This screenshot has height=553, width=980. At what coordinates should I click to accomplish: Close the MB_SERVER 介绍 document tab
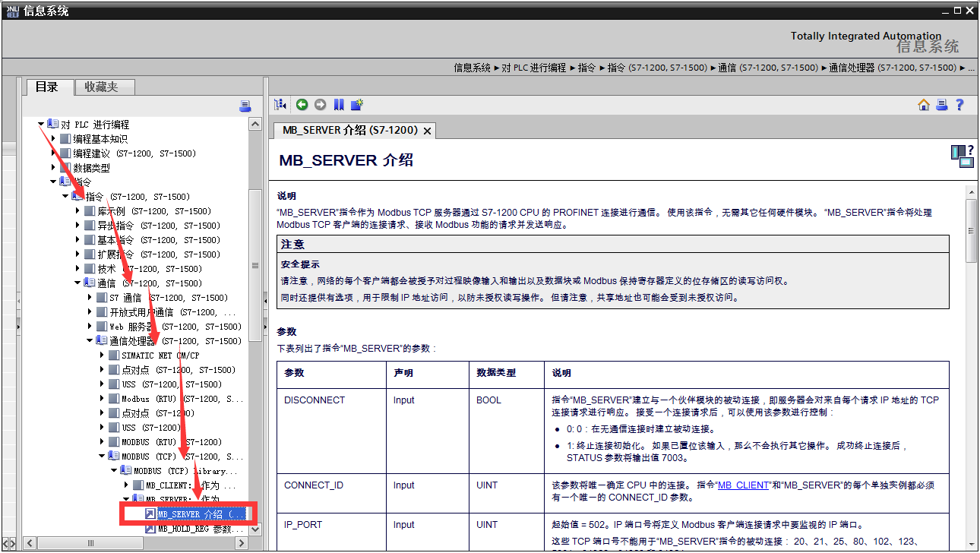[x=427, y=131]
